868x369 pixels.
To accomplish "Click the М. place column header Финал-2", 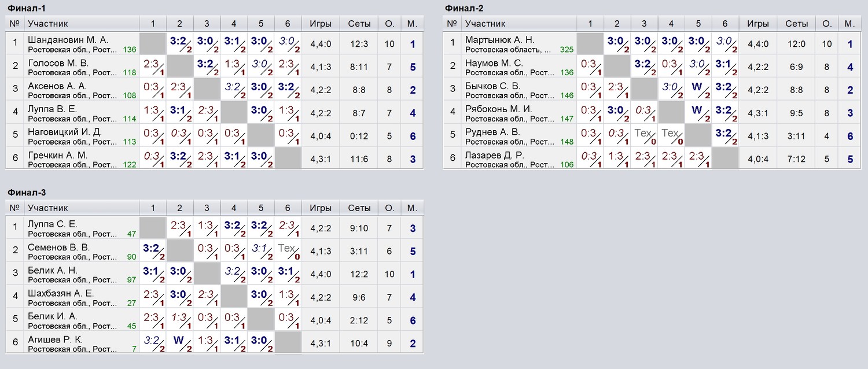I will [x=849, y=24].
